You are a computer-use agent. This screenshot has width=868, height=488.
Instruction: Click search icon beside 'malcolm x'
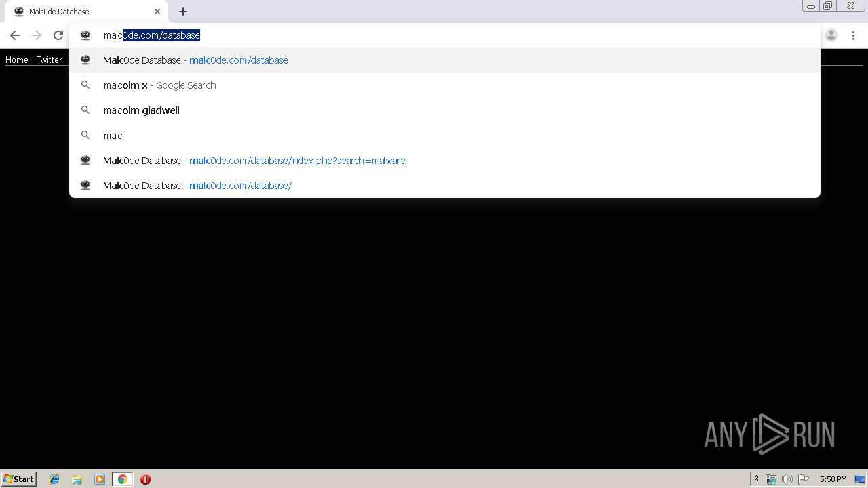85,85
